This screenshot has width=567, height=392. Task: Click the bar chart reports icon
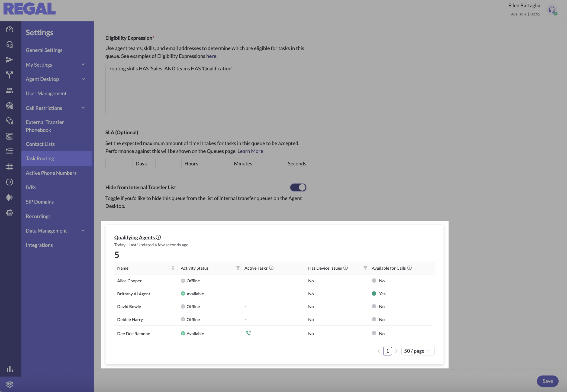tap(9, 369)
